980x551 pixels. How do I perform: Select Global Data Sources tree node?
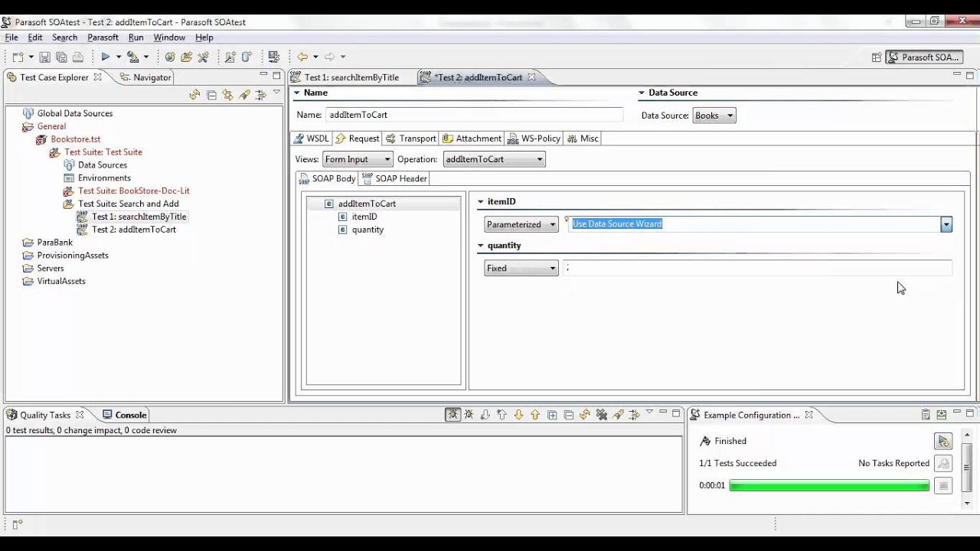click(x=75, y=113)
